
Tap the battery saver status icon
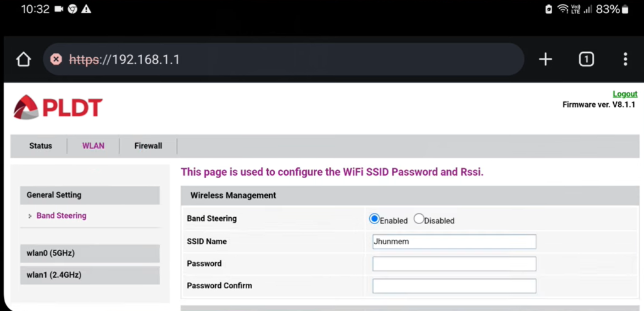[548, 9]
